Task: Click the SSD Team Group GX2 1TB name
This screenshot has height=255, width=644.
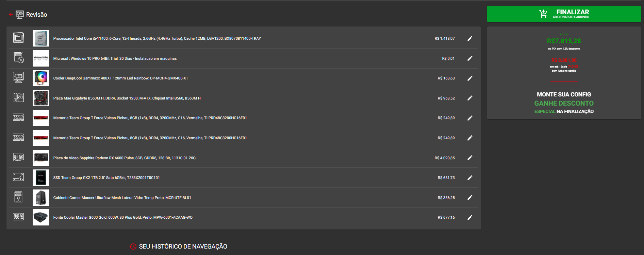Action: point(106,178)
